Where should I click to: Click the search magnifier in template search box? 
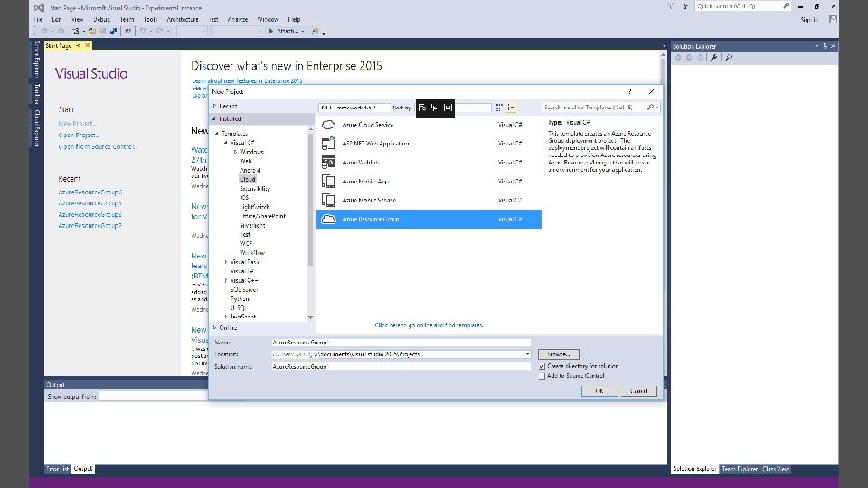[x=650, y=107]
